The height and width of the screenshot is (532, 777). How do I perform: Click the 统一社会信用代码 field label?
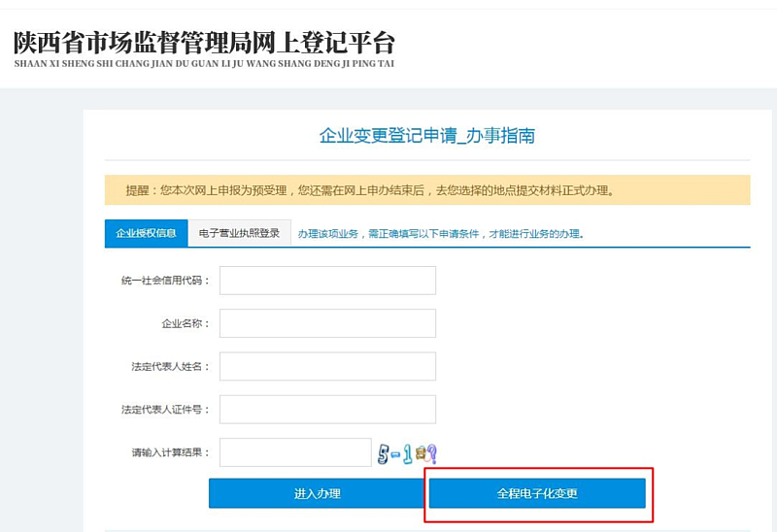pos(165,281)
